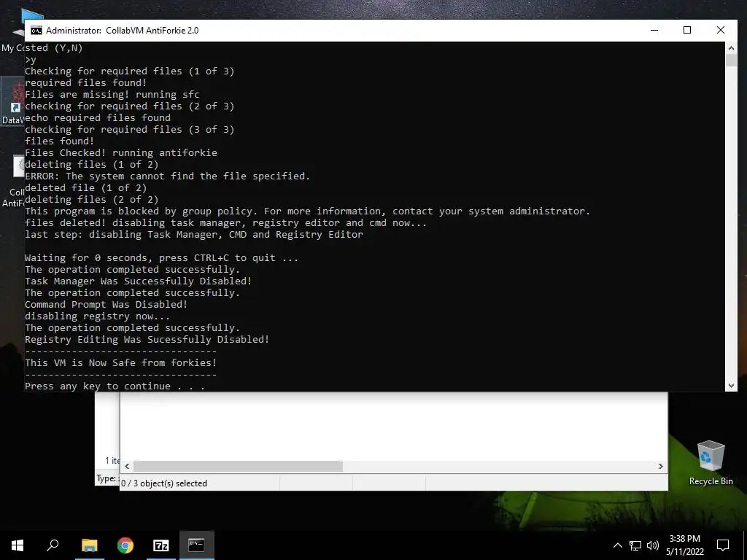Click 'This VM is Now Safe from forkies!' line
This screenshot has height=560, width=747.
click(121, 363)
